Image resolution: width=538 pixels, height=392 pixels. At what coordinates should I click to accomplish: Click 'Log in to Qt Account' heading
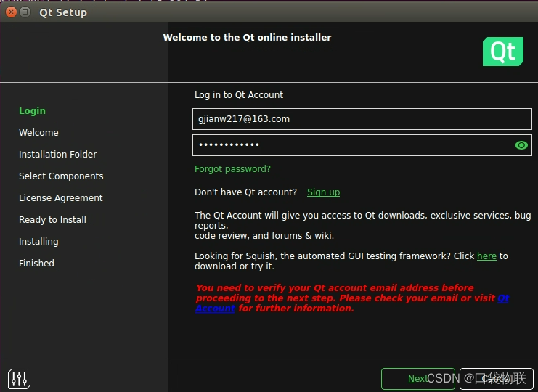point(239,95)
